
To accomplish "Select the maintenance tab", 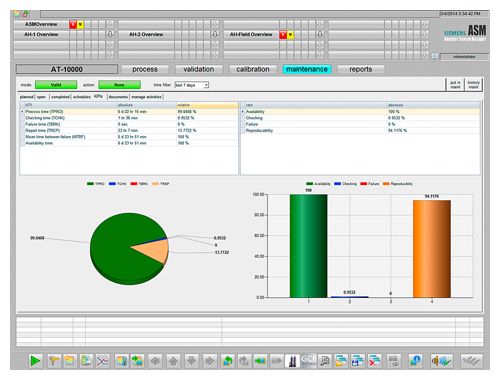I will coord(307,69).
